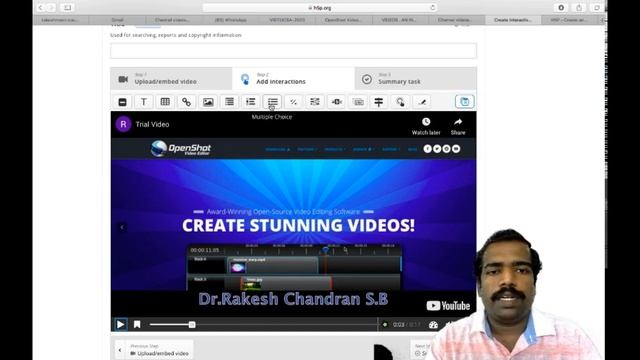This screenshot has height=360, width=640.
Task: Click Previous Step Upload/embed video button
Action: point(154,350)
